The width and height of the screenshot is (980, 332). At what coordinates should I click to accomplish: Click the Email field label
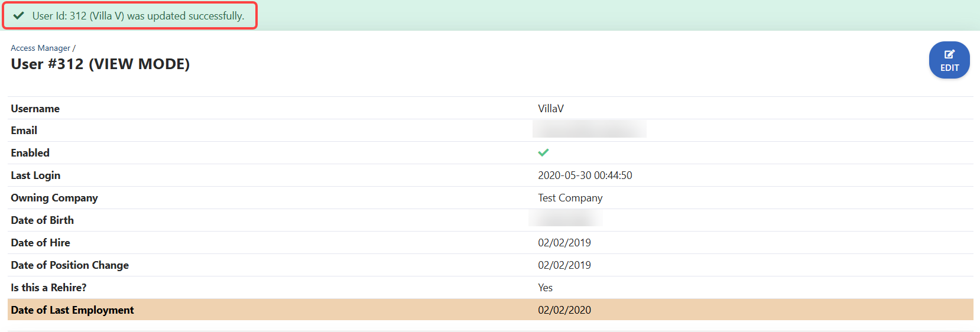(24, 131)
